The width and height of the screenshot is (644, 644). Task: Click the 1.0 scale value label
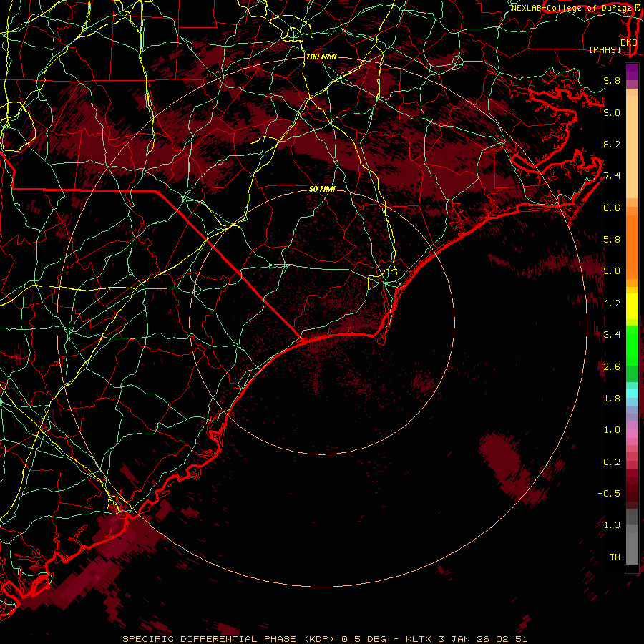point(612,430)
